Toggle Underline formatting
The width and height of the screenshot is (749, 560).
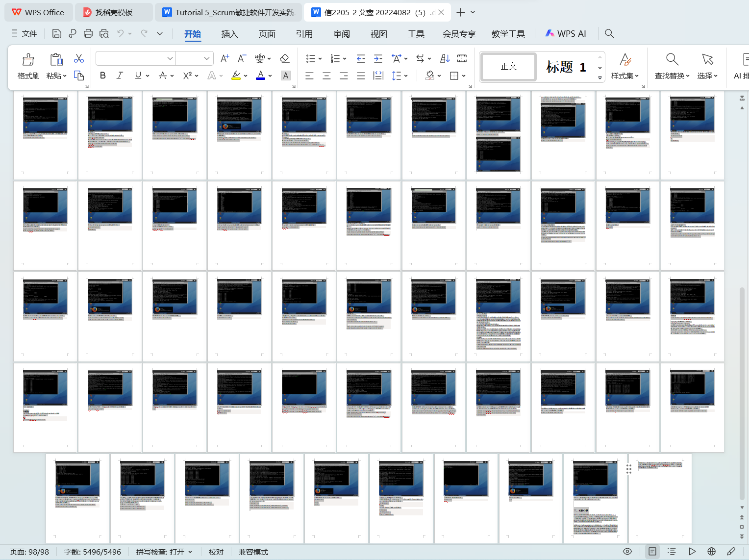[138, 76]
